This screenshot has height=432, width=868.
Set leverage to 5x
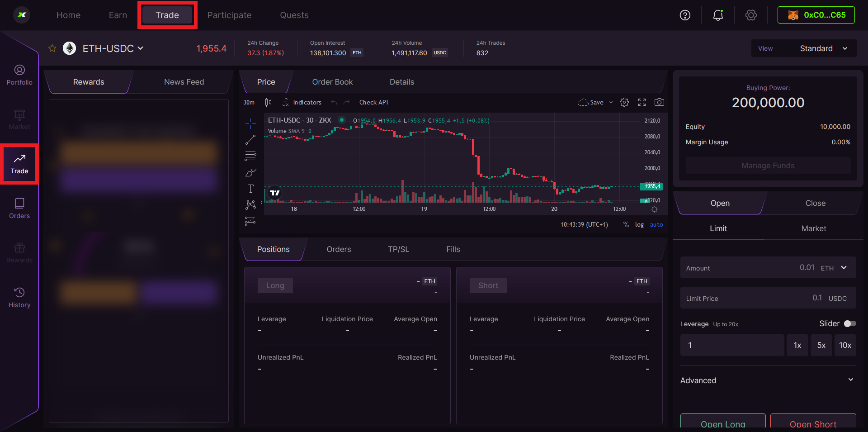click(821, 345)
